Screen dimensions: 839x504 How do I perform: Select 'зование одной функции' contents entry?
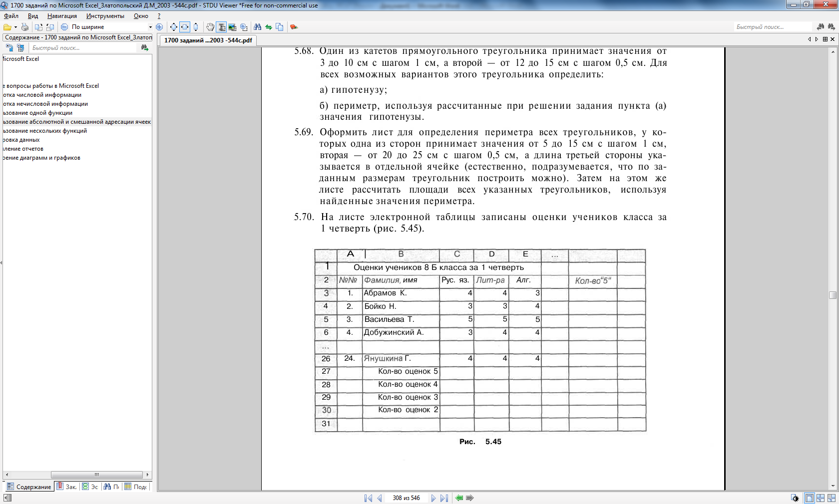[x=37, y=113]
